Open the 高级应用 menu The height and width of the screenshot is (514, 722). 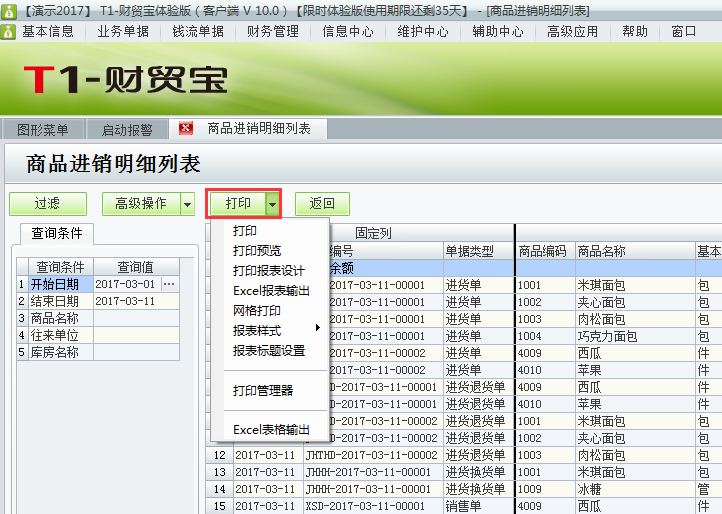coord(572,32)
